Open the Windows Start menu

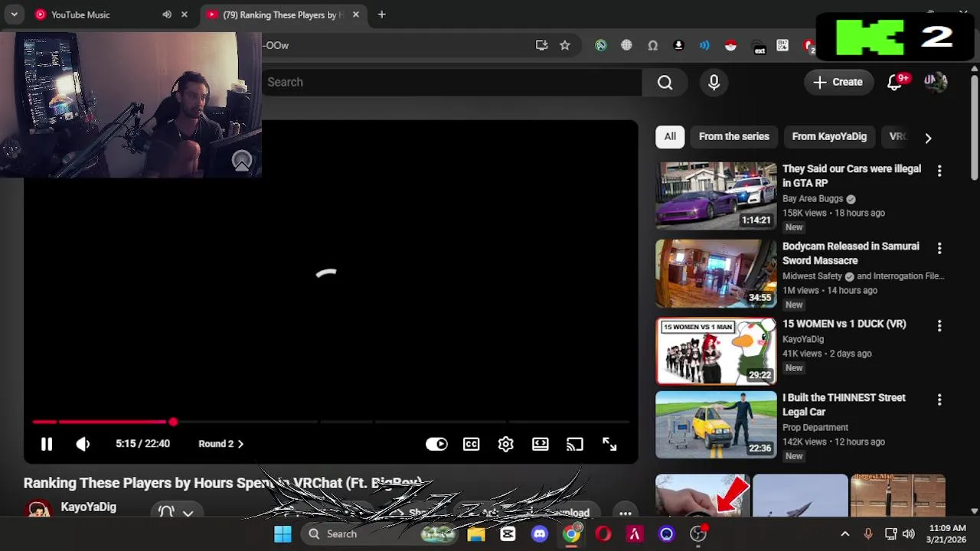pyautogui.click(x=283, y=534)
